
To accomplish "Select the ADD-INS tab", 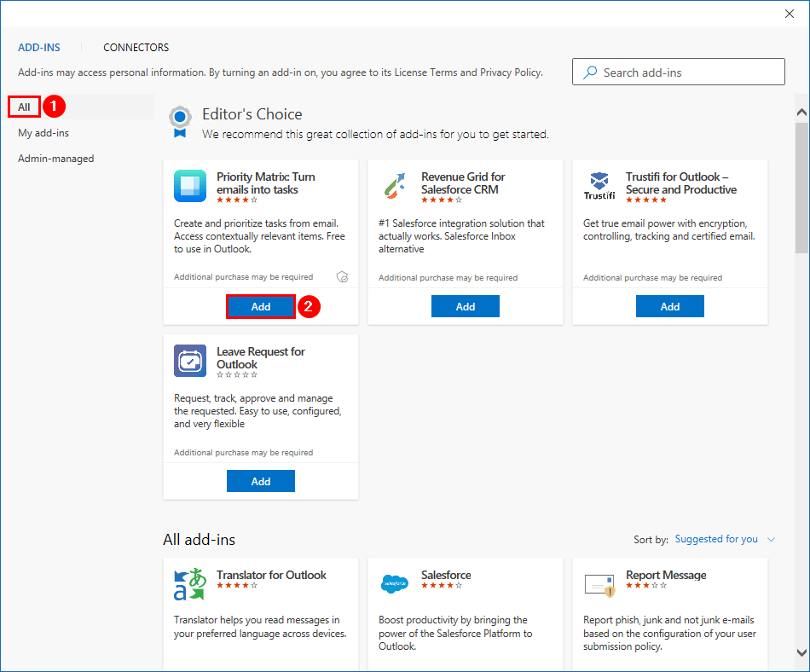I will click(39, 48).
